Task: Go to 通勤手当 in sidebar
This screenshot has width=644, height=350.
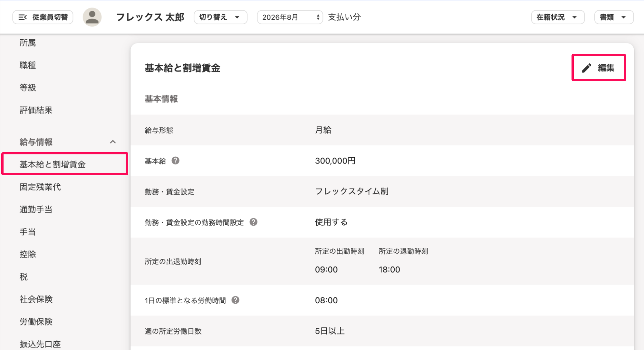Action: 36,209
